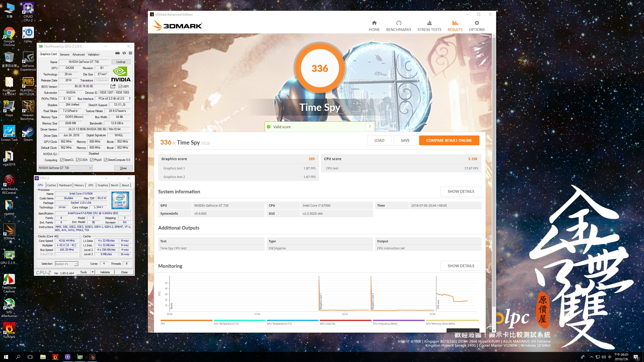Screen dimensions: 644x362
Task: Click the Lookup button in GPU-Z
Action: point(121,62)
